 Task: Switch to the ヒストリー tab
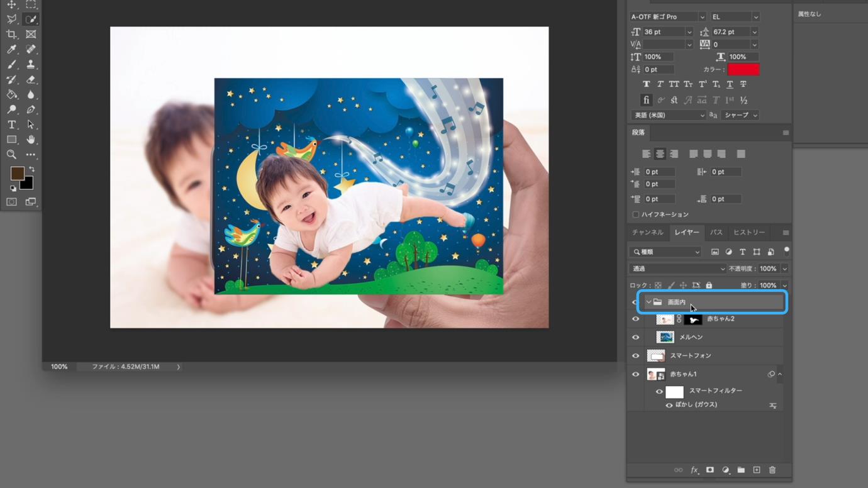pyautogui.click(x=749, y=233)
